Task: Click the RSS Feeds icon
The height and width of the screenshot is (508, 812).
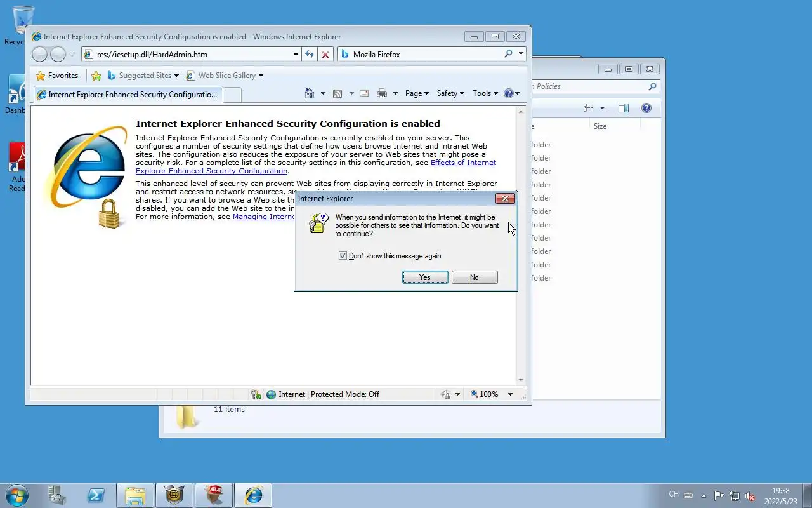Action: [x=337, y=93]
